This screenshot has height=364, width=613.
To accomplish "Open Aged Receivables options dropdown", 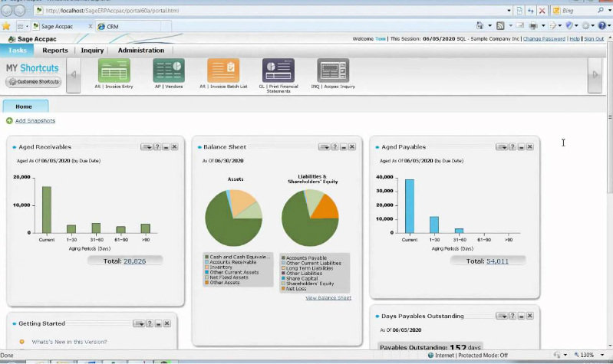I will click(x=147, y=147).
